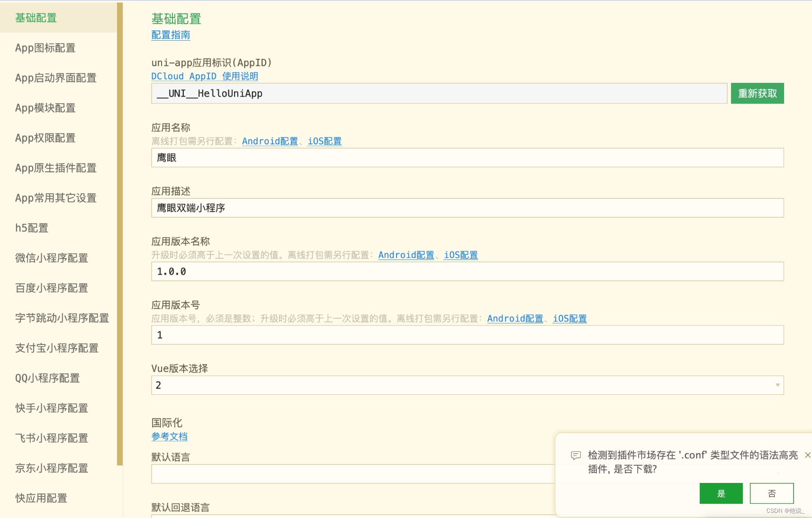Open 微信小程序配置 in the sidebar
The image size is (812, 518).
[58, 258]
